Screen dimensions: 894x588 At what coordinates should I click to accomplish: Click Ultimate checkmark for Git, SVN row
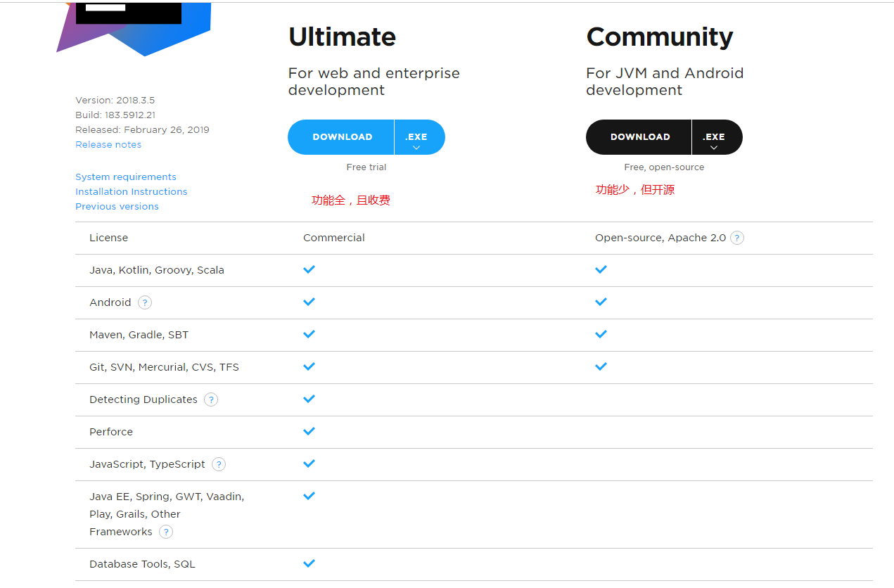(309, 366)
